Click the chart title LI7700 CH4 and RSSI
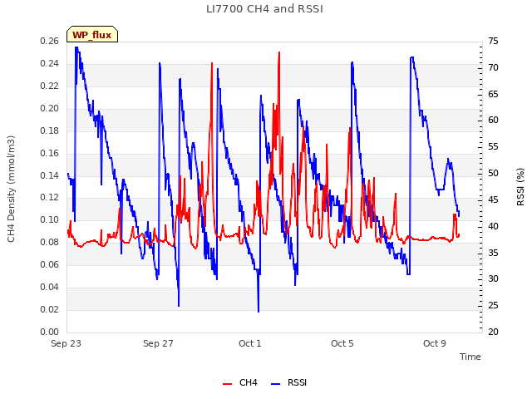532x399 pixels. pos(264,9)
